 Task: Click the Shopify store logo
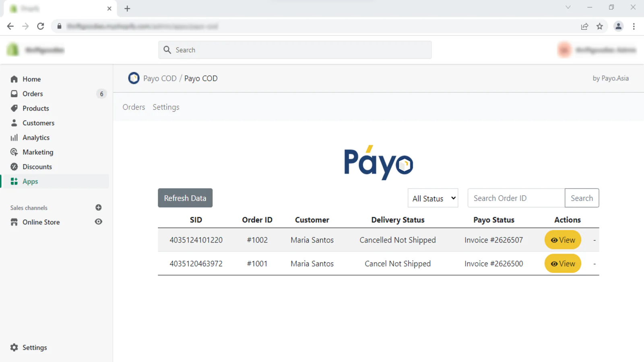13,50
